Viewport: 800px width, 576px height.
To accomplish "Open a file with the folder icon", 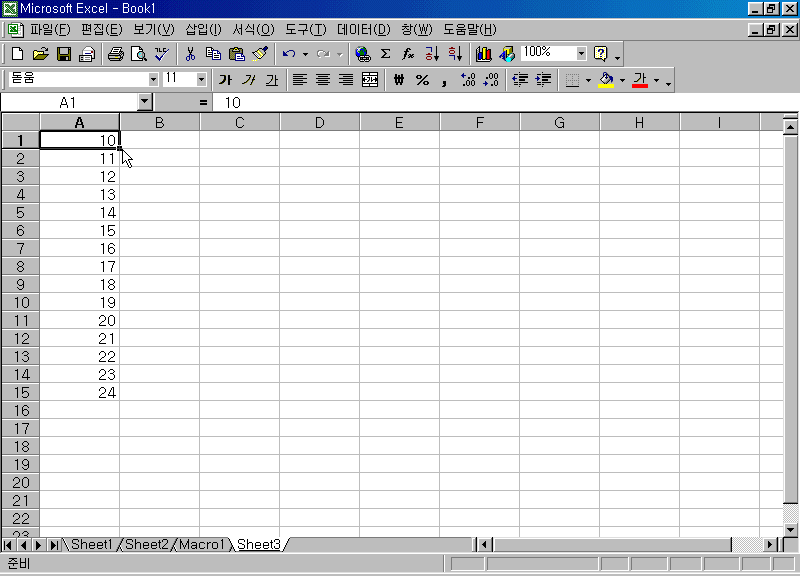I will click(40, 54).
